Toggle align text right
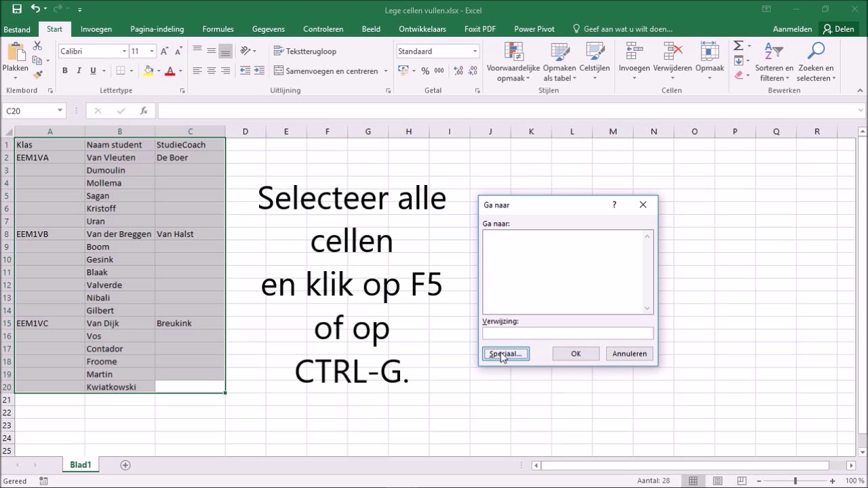Screen dimensions: 868x488 226,70
